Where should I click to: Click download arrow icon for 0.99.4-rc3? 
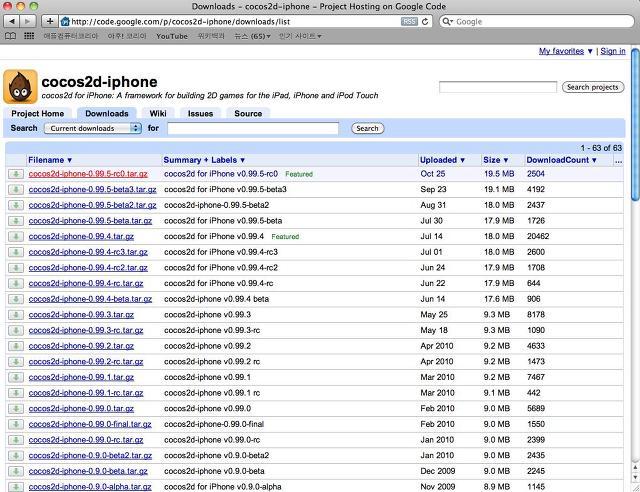[16, 252]
